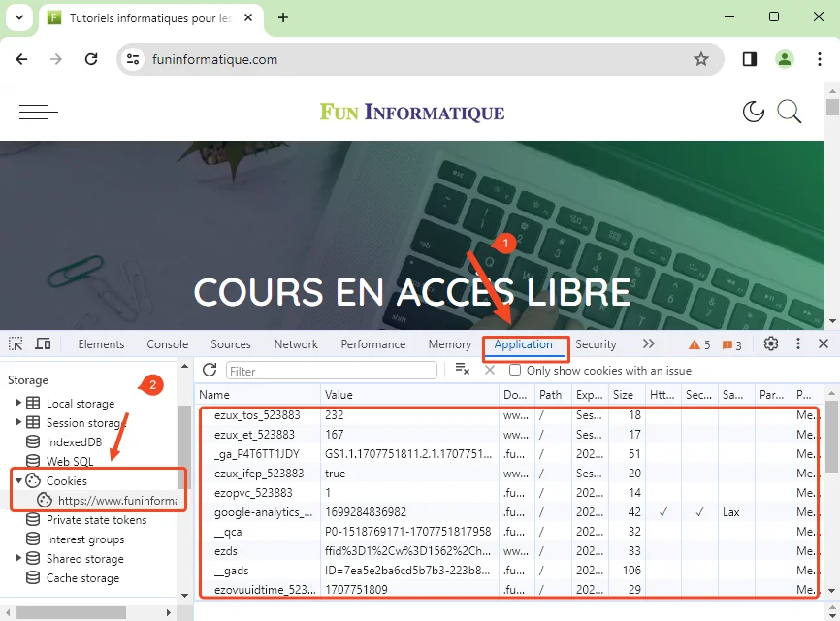This screenshot has height=621, width=840.
Task: Expand Local storage in the Storage tree
Action: click(x=18, y=403)
